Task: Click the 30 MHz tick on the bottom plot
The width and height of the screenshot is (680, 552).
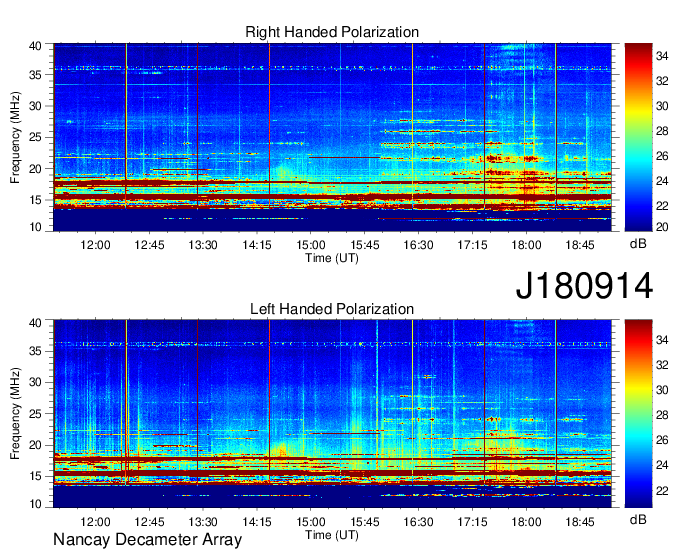Action: click(x=35, y=382)
